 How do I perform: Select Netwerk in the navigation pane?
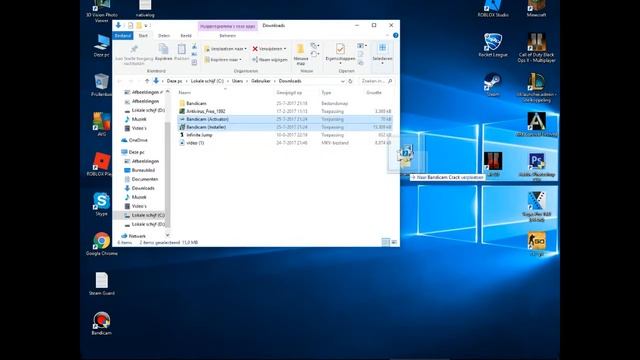[x=137, y=236]
